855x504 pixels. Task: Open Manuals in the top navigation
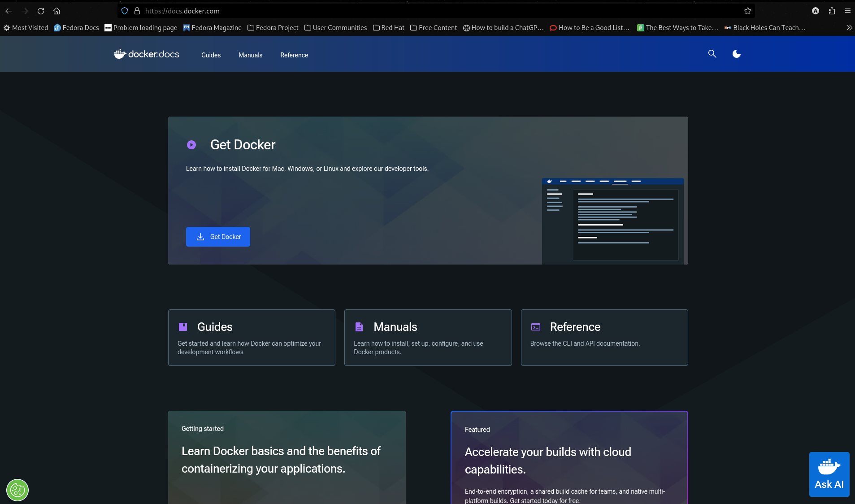pos(250,55)
